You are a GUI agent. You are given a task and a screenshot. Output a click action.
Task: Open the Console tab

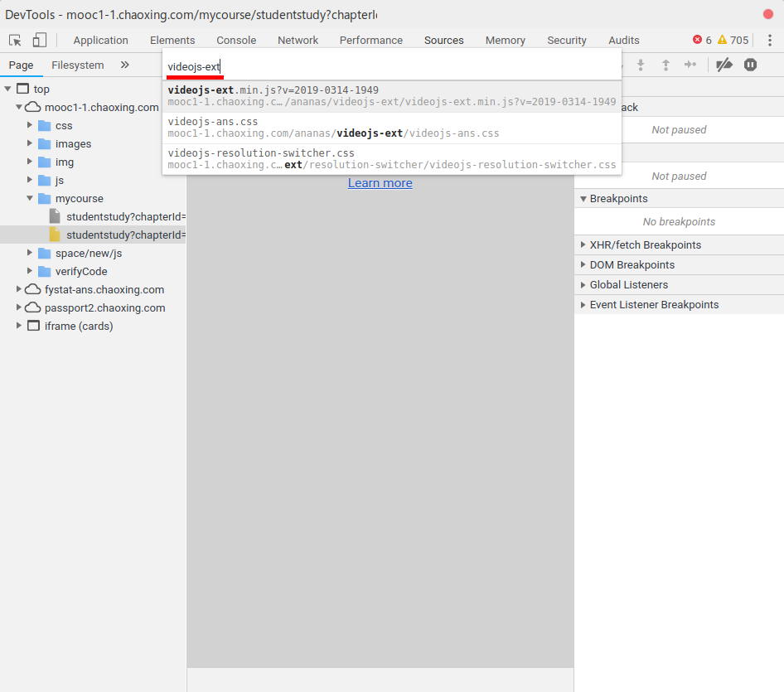coord(236,40)
